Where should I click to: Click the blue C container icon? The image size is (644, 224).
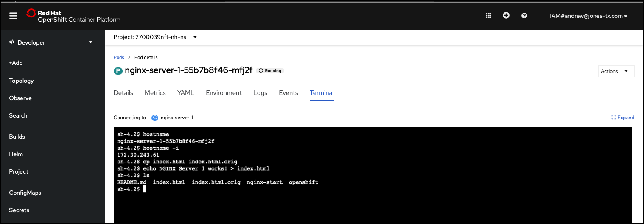point(155,118)
